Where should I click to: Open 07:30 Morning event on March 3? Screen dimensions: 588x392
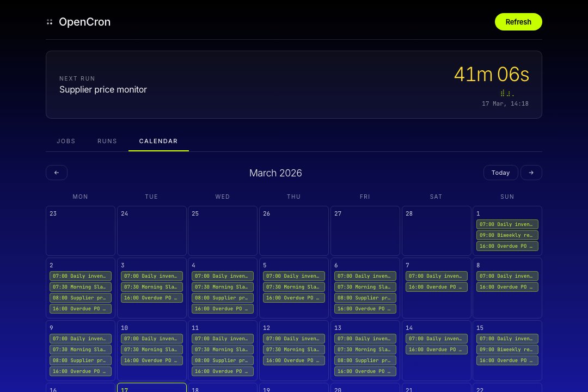[x=152, y=287]
